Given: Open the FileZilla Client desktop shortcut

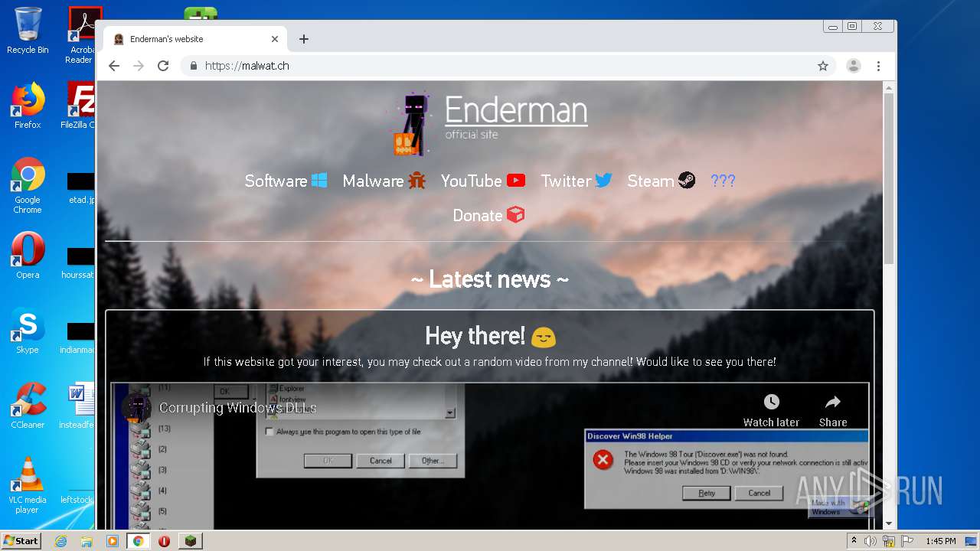Looking at the screenshot, I should tap(79, 106).
